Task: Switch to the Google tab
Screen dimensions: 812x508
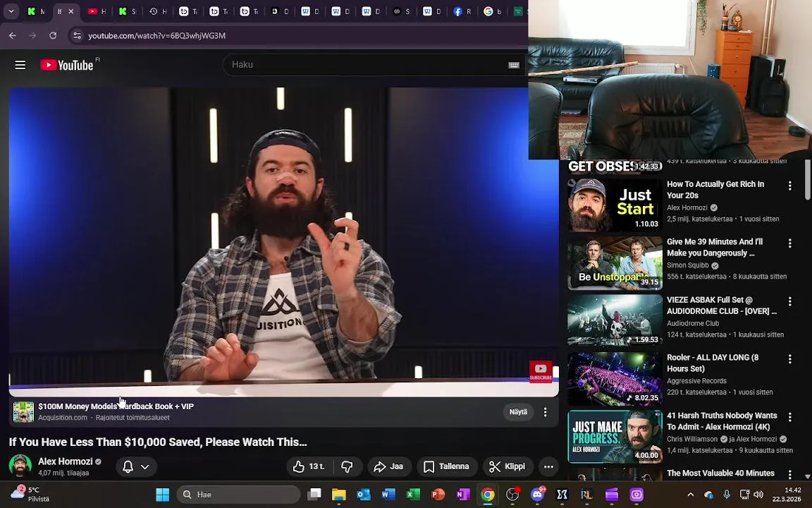Action: [x=493, y=11]
